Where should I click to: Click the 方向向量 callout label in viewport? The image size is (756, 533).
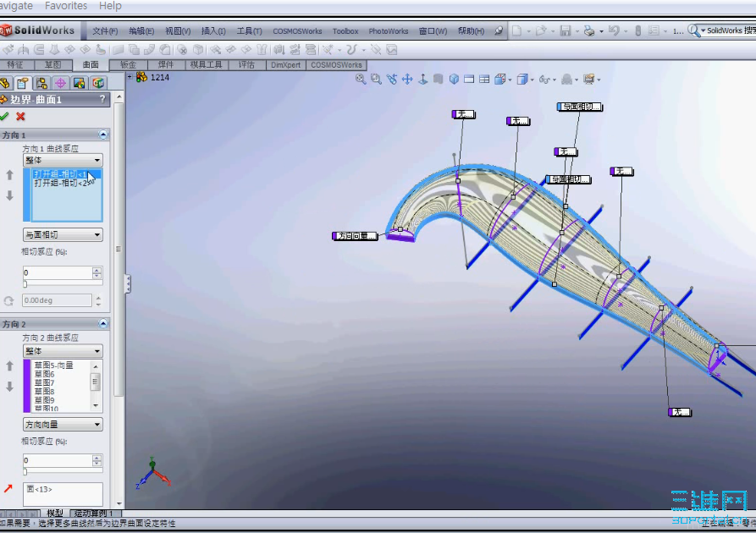[355, 236]
